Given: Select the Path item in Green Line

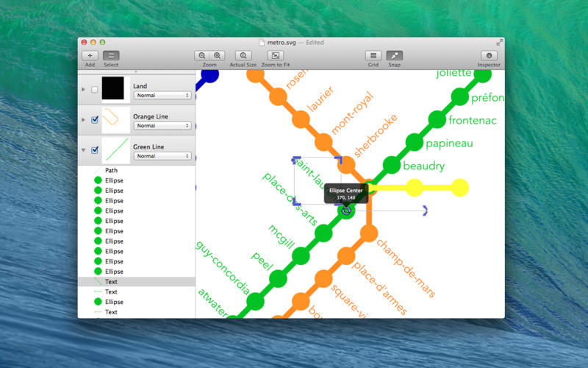Looking at the screenshot, I should click(x=111, y=170).
